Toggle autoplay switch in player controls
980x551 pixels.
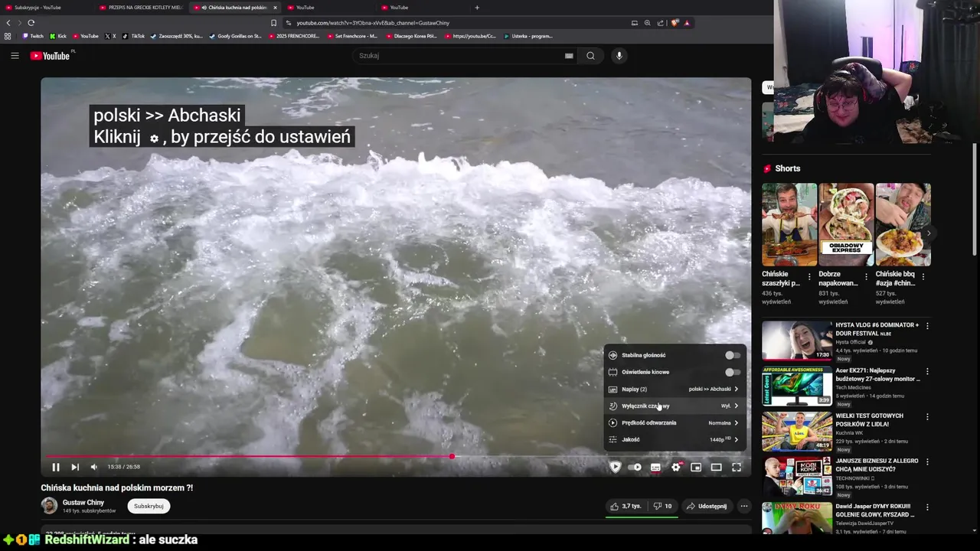click(635, 467)
